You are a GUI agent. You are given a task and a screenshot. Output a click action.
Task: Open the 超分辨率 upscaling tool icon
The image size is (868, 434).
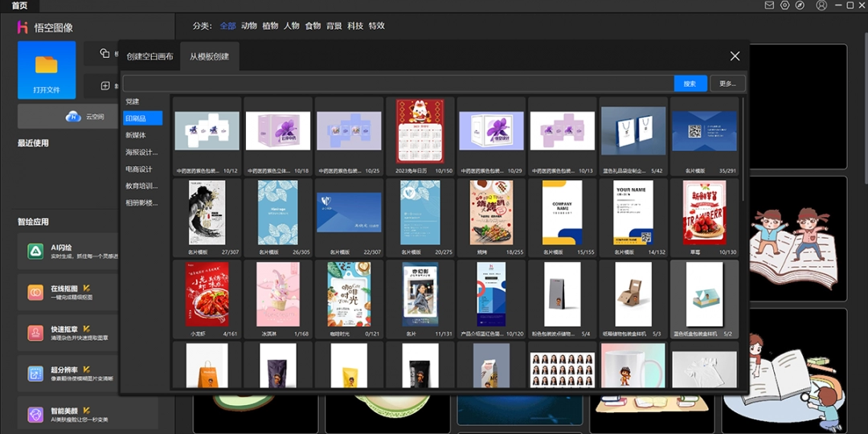35,374
